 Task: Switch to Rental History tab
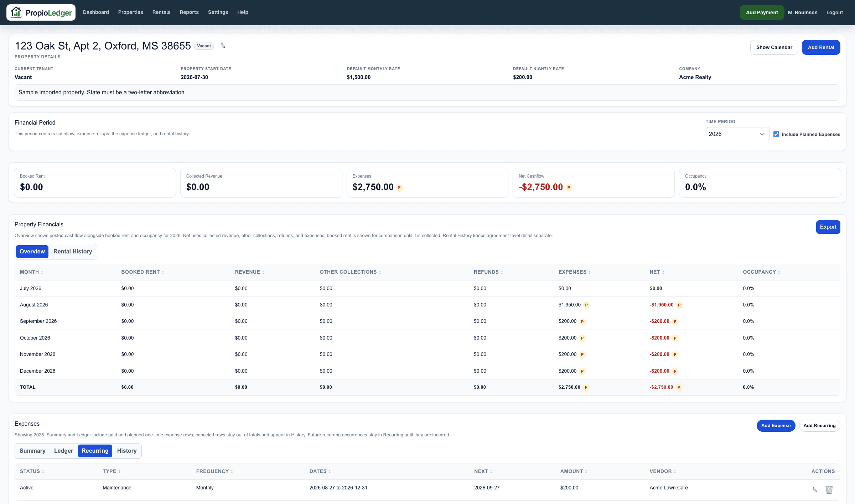click(73, 252)
